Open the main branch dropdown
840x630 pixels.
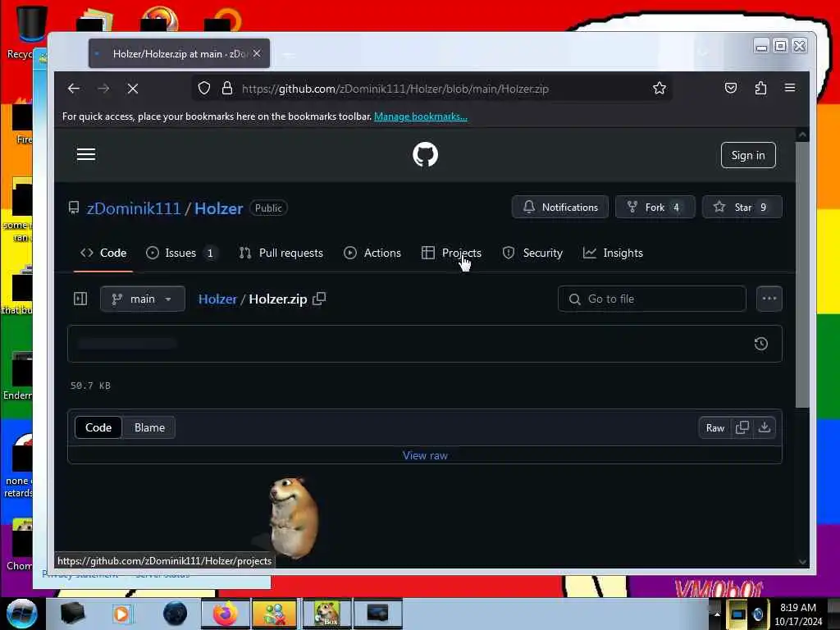143,299
